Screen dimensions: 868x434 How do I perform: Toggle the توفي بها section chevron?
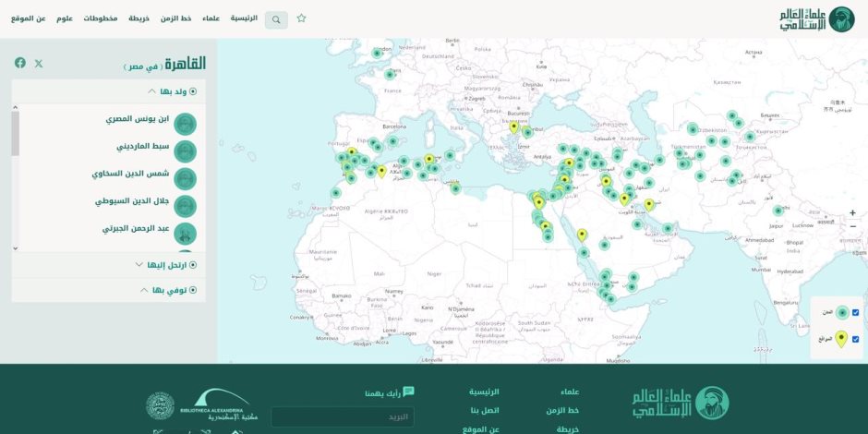(144, 290)
